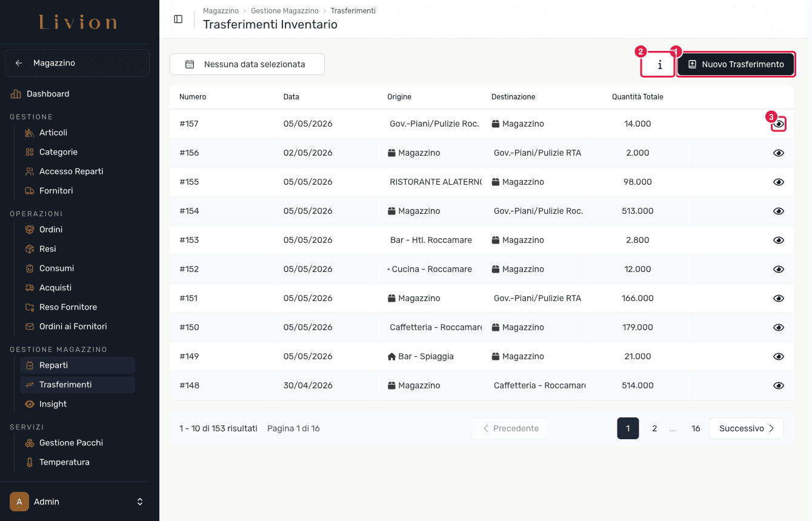View details of transfer #154
This screenshot has width=812, height=521.
pyautogui.click(x=779, y=211)
